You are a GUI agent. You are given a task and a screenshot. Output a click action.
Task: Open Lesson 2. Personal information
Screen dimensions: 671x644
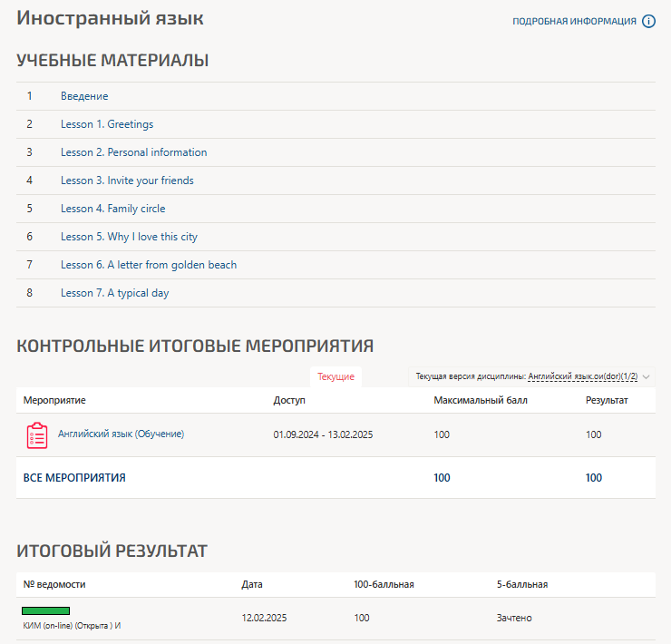[x=133, y=152]
